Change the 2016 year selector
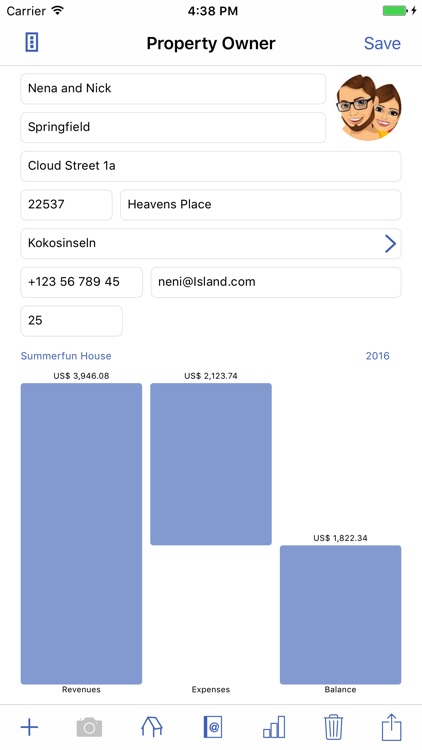 point(378,356)
